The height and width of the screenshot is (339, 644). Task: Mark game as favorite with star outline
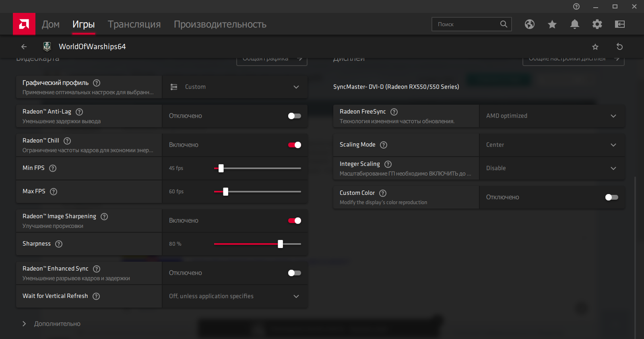[595, 47]
